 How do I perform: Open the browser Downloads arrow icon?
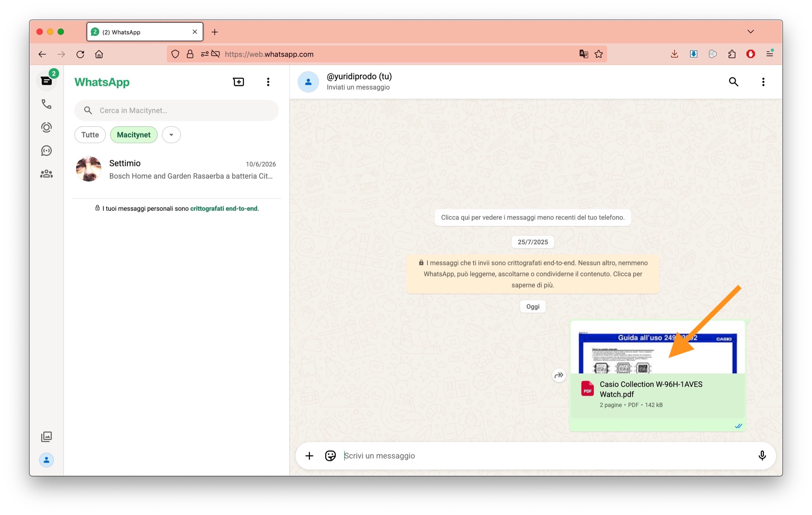pyautogui.click(x=675, y=54)
